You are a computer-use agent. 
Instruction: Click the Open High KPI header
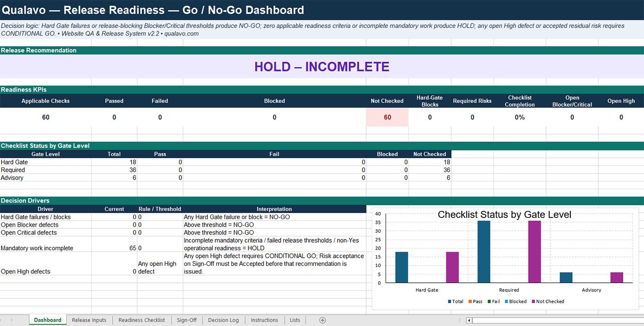click(621, 101)
